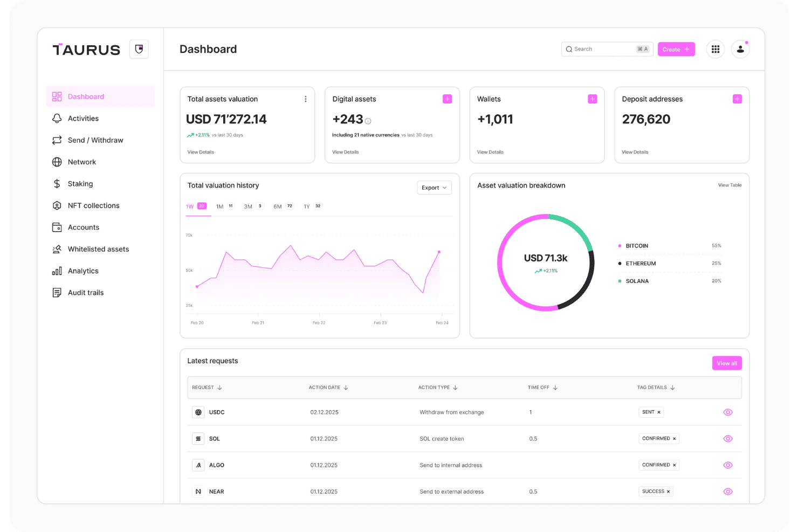Open the Export dropdown on valuation history
Image resolution: width=798 pixels, height=532 pixels.
tap(435, 188)
